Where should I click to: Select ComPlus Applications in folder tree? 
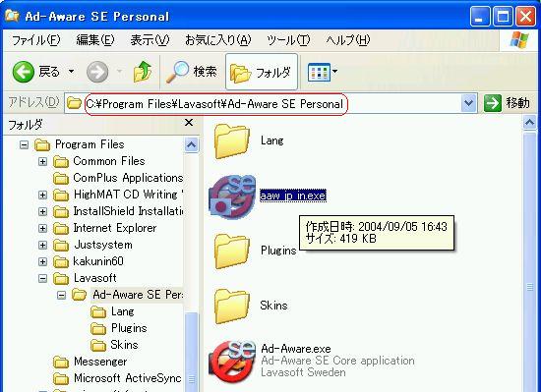tap(128, 178)
